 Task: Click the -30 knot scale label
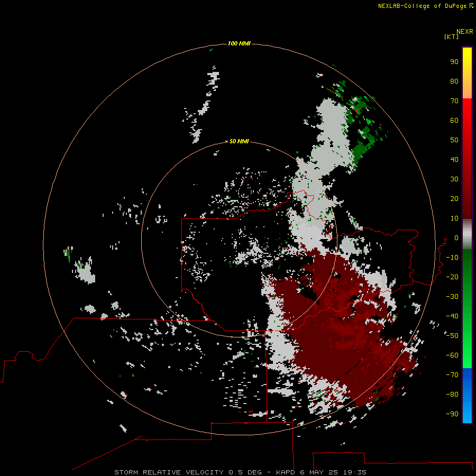pyautogui.click(x=452, y=297)
